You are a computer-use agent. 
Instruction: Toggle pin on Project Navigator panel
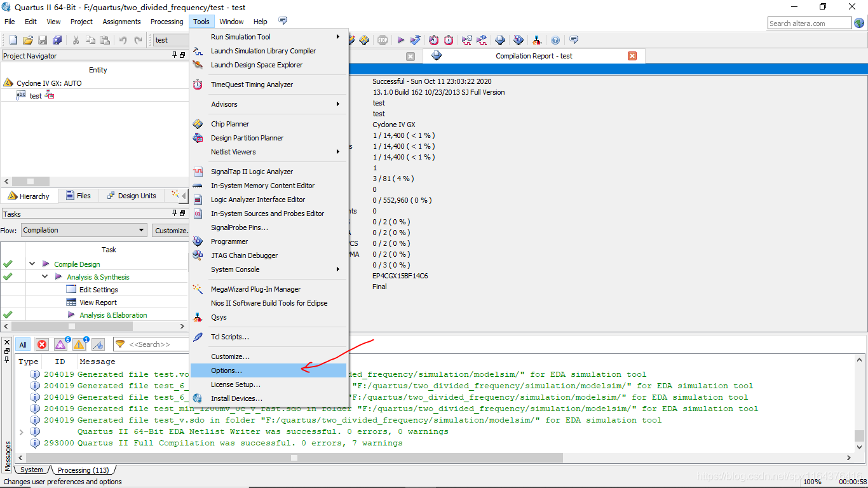175,55
